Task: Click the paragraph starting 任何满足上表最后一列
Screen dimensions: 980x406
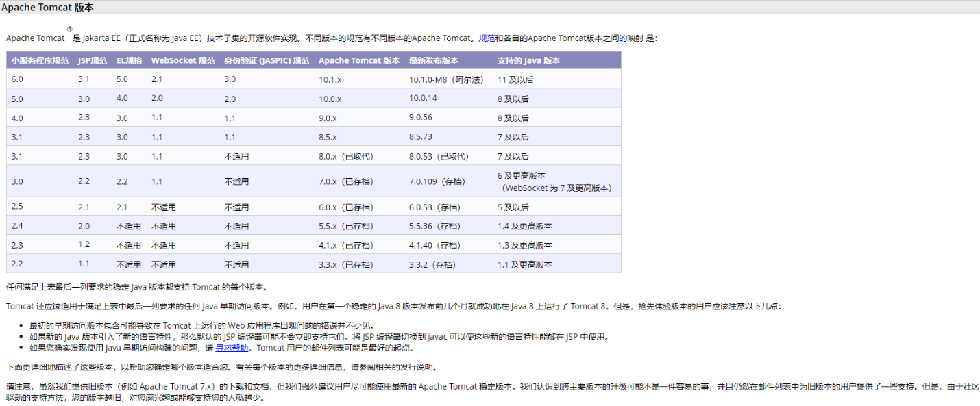Action: pos(137,287)
